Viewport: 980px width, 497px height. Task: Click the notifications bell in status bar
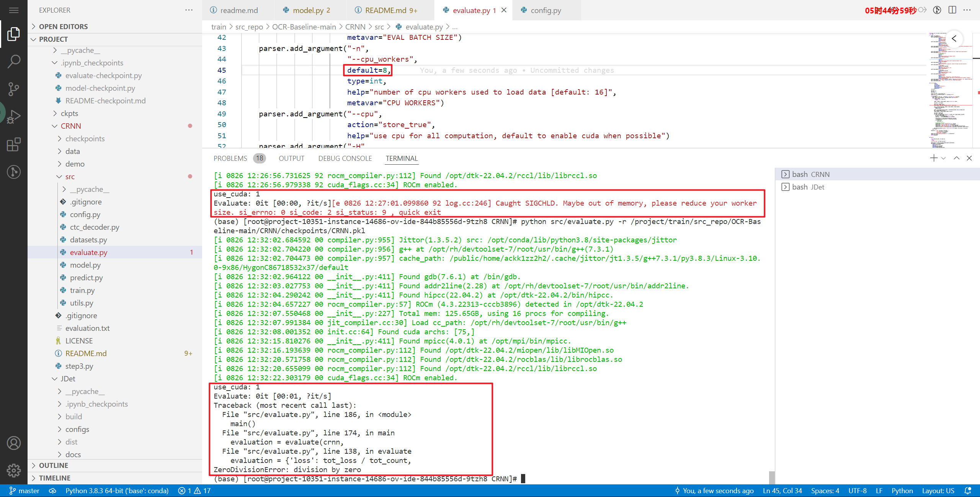click(968, 490)
